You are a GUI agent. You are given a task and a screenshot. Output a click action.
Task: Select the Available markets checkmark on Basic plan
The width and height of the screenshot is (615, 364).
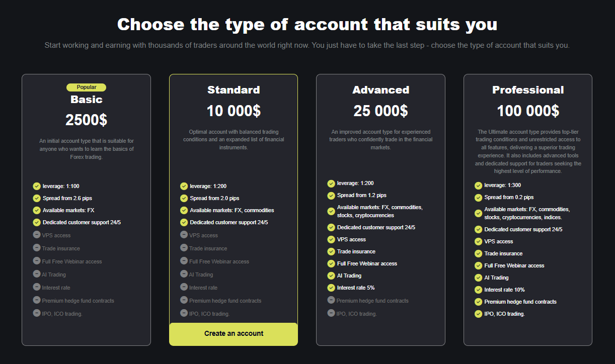(36, 210)
